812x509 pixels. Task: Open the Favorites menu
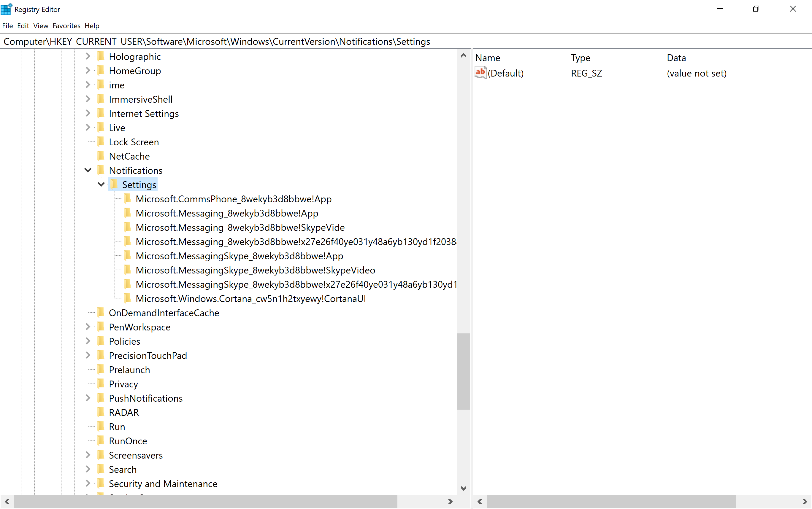66,26
